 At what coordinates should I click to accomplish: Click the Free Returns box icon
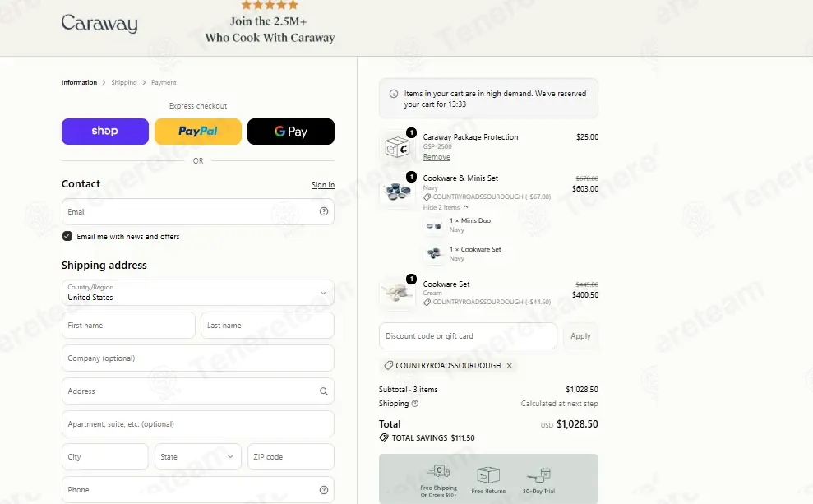[488, 474]
